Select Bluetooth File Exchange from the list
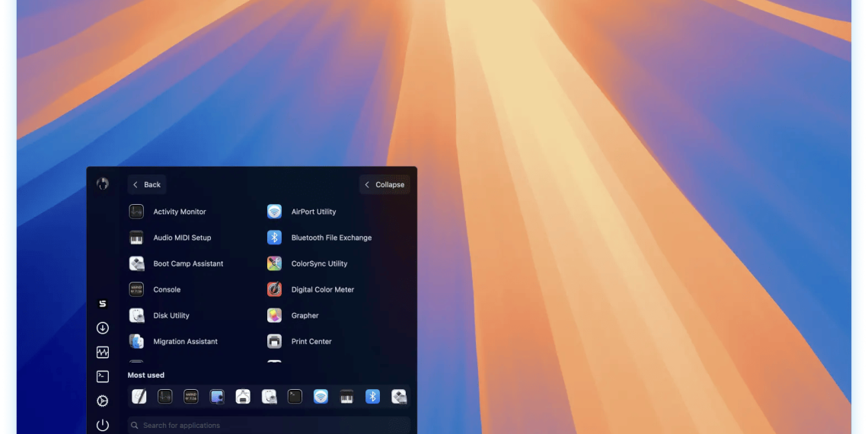This screenshot has height=434, width=868. [331, 238]
